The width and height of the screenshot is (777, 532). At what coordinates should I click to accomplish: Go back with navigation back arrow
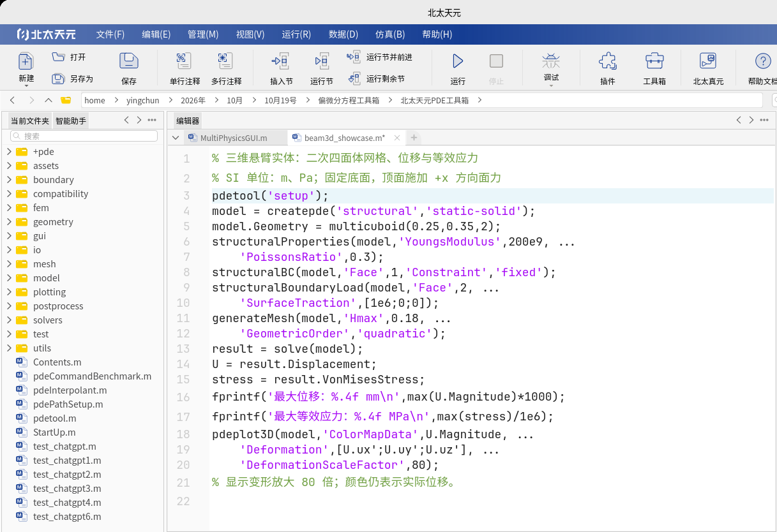tap(13, 100)
